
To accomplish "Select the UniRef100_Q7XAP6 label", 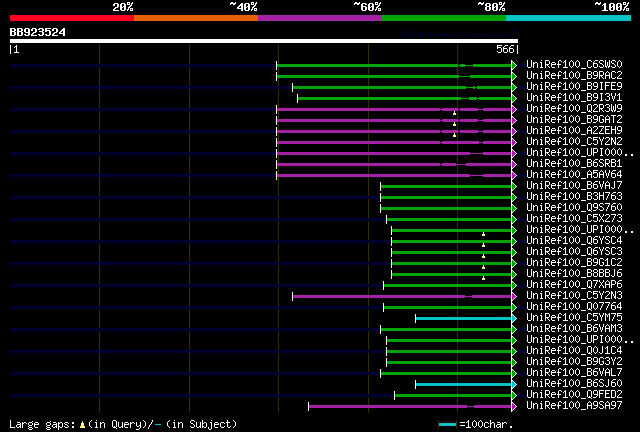I will [x=574, y=285].
